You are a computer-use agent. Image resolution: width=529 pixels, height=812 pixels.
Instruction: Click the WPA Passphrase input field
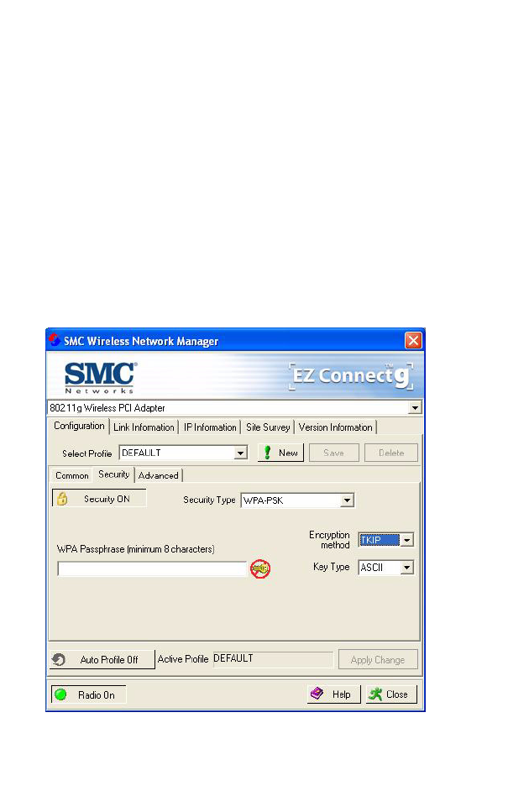click(152, 568)
